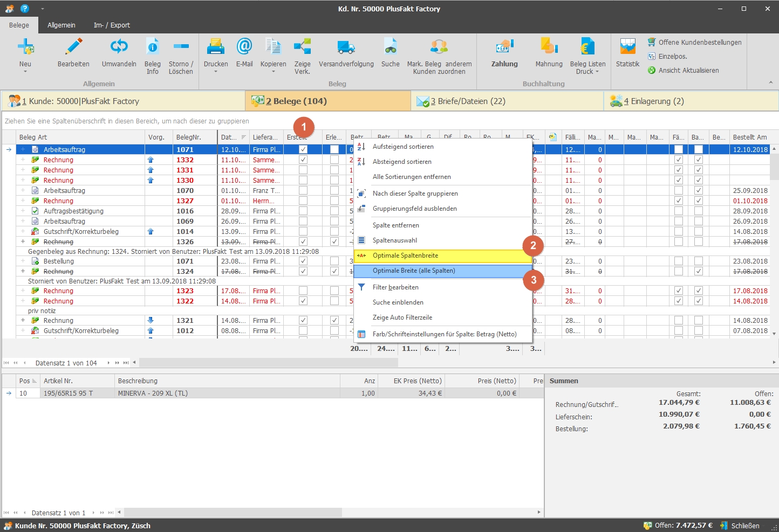Toggle Erstellt checkbox in Rechnung 1332 row
Screen dimensions: 779x532
click(x=303, y=160)
